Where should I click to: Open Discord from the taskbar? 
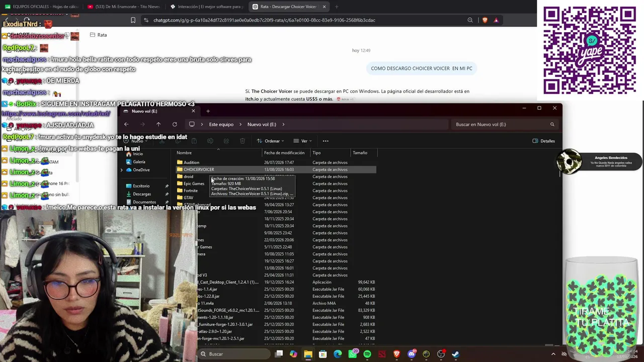[x=412, y=354]
